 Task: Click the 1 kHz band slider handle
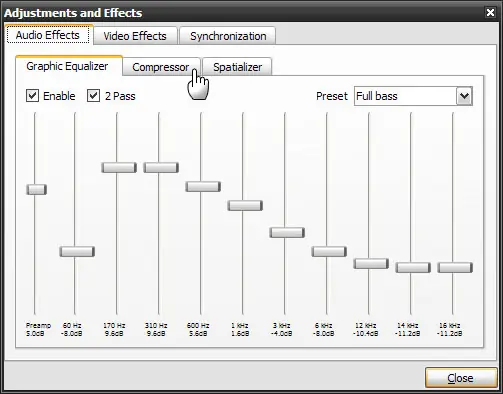[245, 205]
